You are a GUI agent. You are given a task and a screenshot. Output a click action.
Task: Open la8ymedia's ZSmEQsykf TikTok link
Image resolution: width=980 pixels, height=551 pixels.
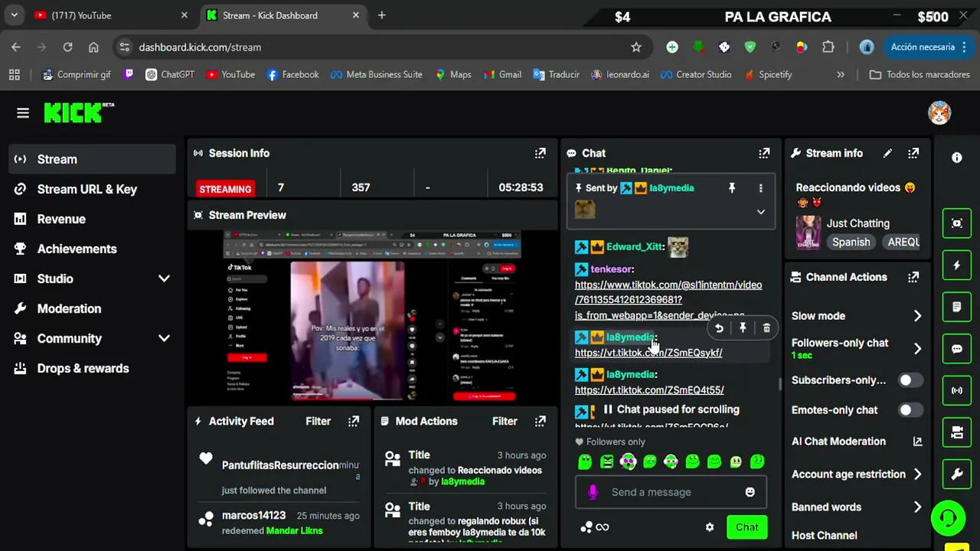[648, 353]
